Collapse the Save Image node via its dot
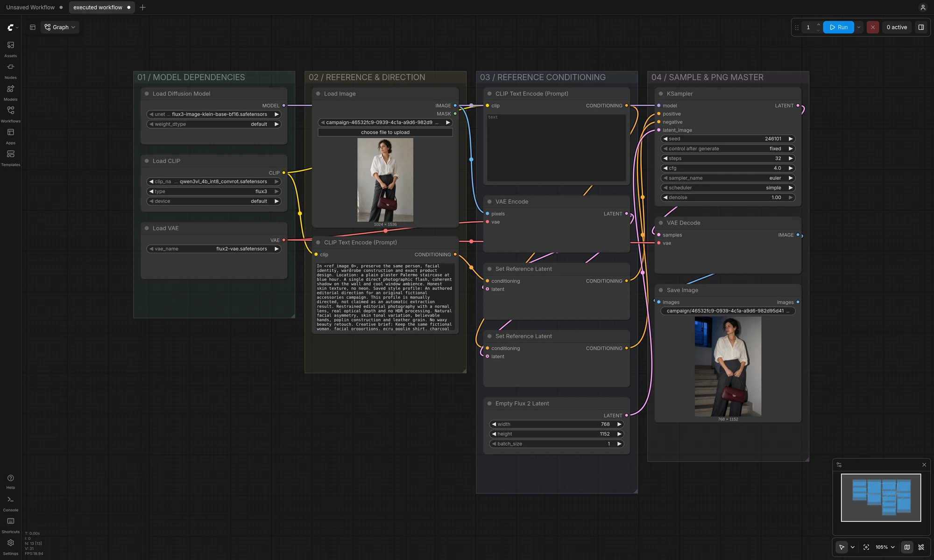The width and height of the screenshot is (934, 560). 661,290
